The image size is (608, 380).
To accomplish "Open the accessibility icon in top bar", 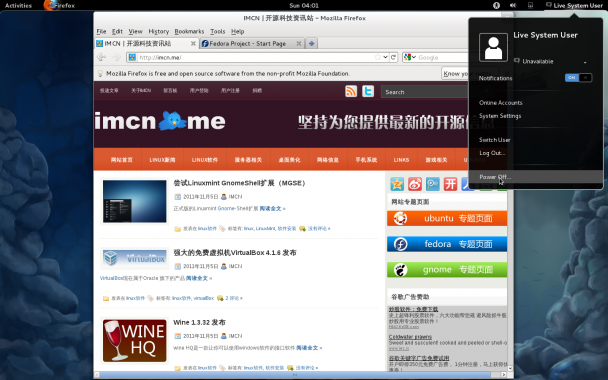I will (x=496, y=5).
